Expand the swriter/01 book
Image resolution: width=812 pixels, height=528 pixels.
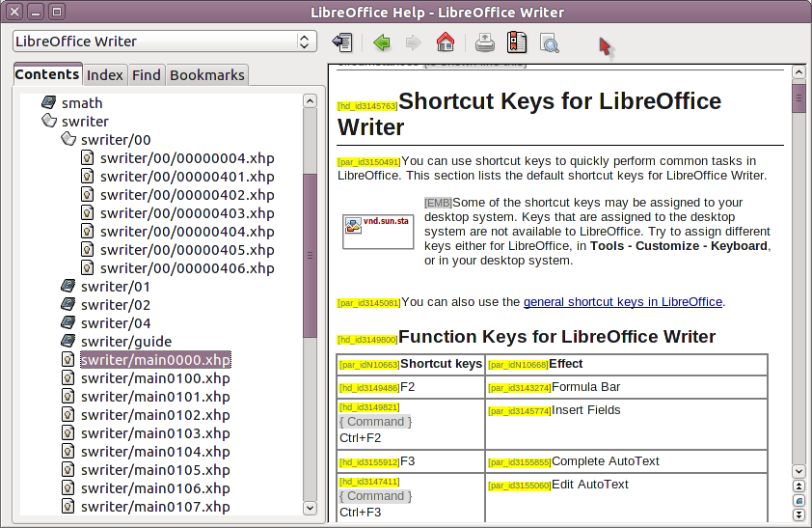pyautogui.click(x=68, y=286)
